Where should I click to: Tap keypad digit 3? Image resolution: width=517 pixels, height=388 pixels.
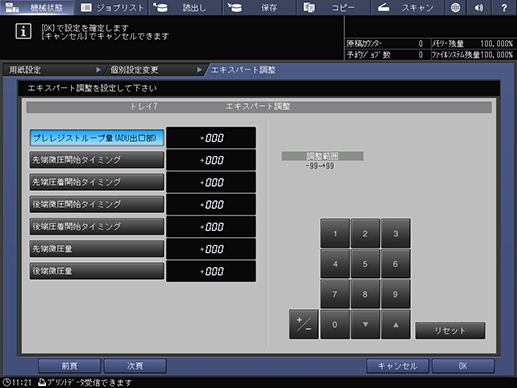[395, 233]
